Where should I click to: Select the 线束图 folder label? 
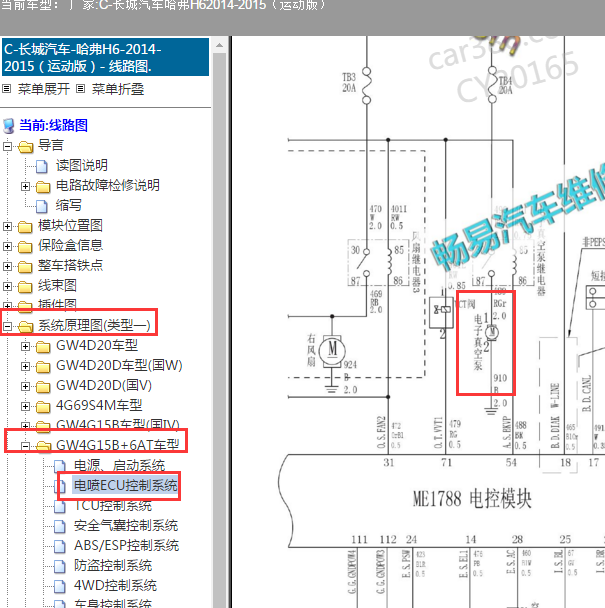[x=57, y=286]
